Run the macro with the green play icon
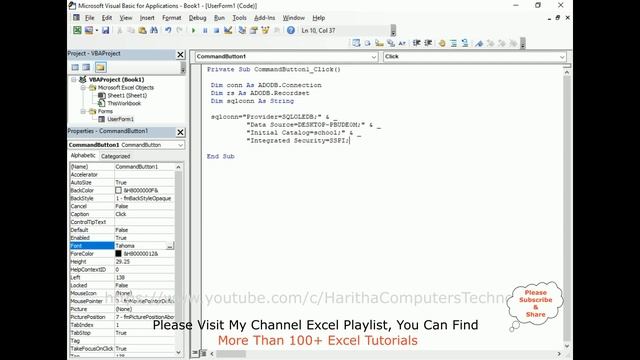The height and width of the screenshot is (360, 640). (x=193, y=30)
